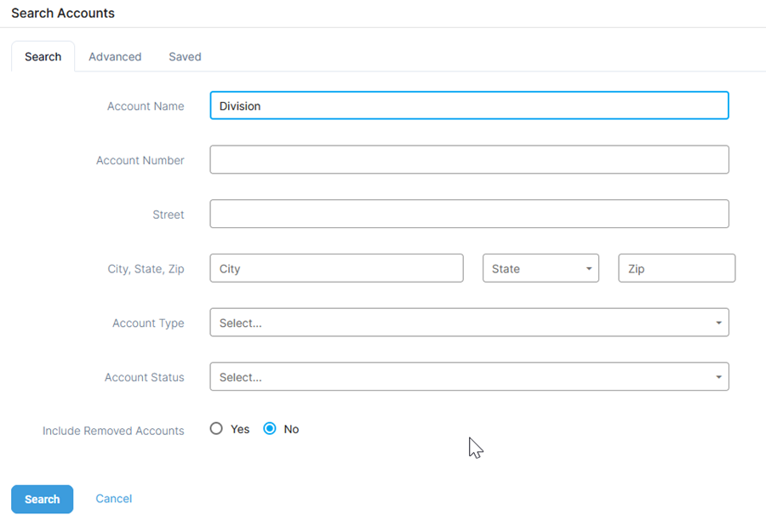
Task: Click the Account Name field containing Division
Action: pyautogui.click(x=469, y=106)
